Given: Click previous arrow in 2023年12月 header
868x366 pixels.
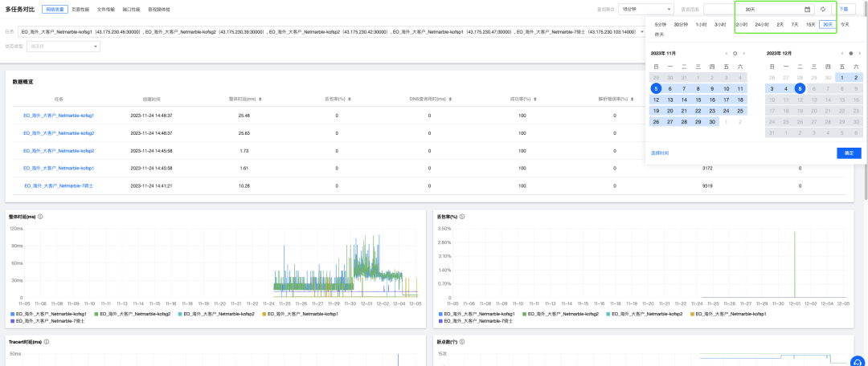Looking at the screenshot, I should click(x=842, y=54).
